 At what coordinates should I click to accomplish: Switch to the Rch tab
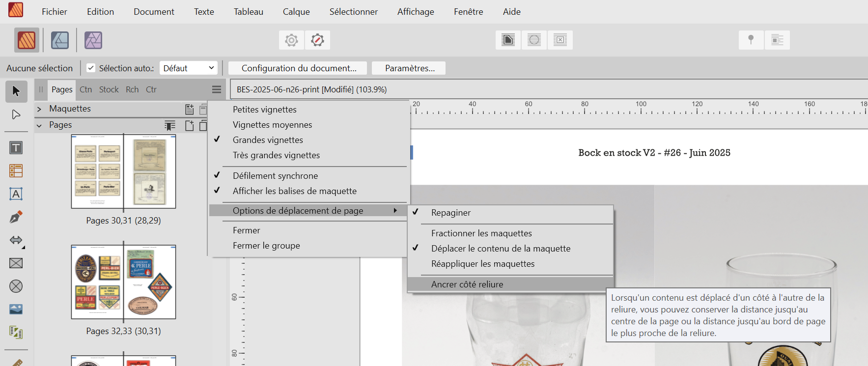coord(132,89)
